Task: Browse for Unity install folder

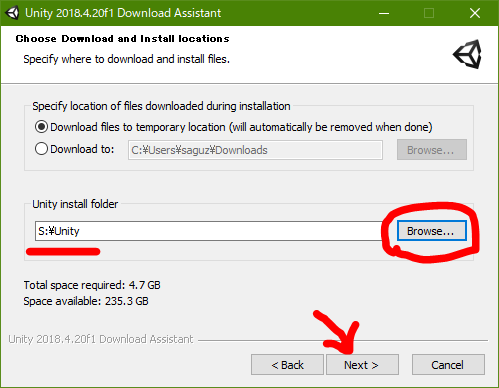Action: pos(431,231)
